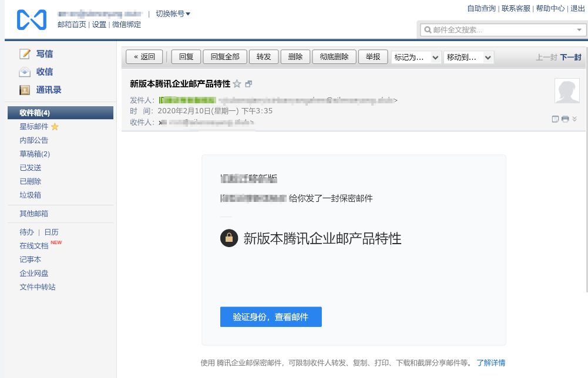Print the email using the printer icon
The height and width of the screenshot is (378, 588).
coord(564,119)
